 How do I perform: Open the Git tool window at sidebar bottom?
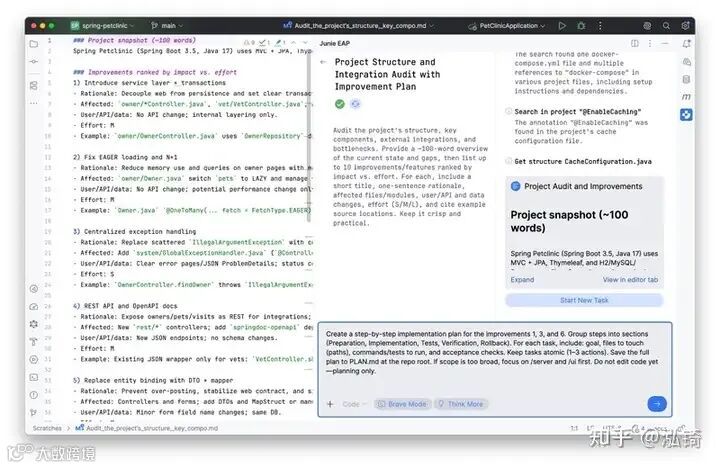tap(34, 412)
